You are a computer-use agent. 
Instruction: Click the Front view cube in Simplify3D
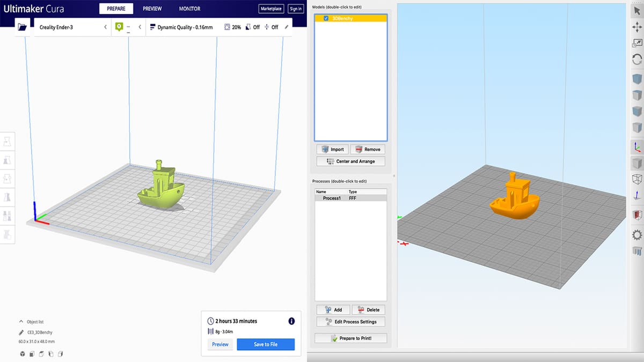click(x=637, y=112)
